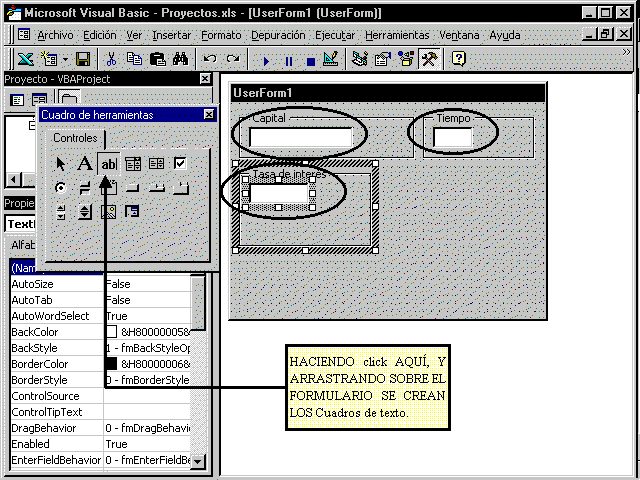The width and height of the screenshot is (640, 480).
Task: Choose Select Objects arrow tool
Action: tap(60, 164)
